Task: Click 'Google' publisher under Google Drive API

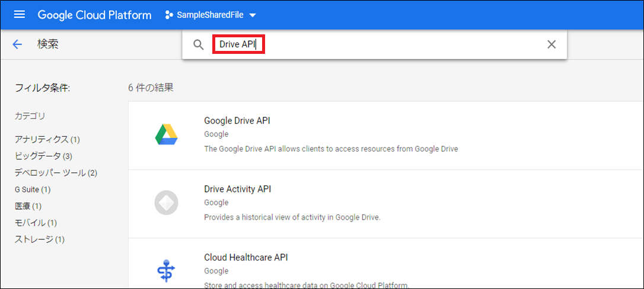Action: (x=216, y=134)
